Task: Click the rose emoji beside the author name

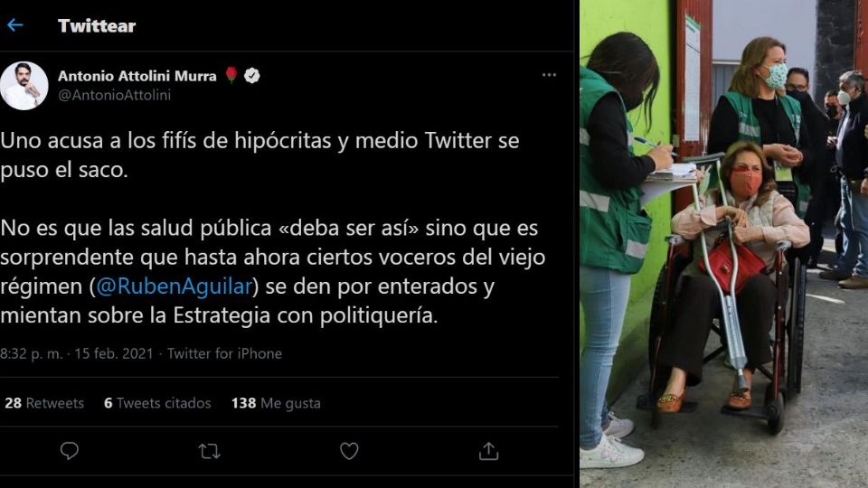Action: [x=231, y=75]
